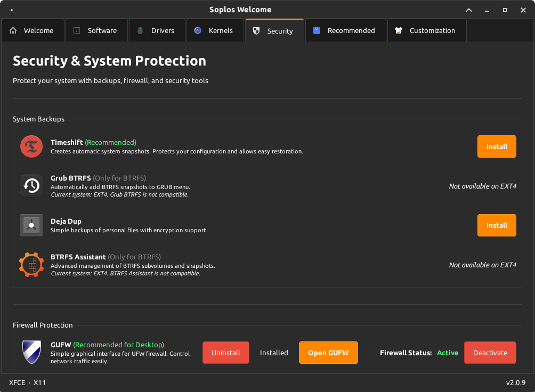Viewport: 535px width, 392px height.
Task: Click the Software tab's package icon
Action: tap(77, 30)
